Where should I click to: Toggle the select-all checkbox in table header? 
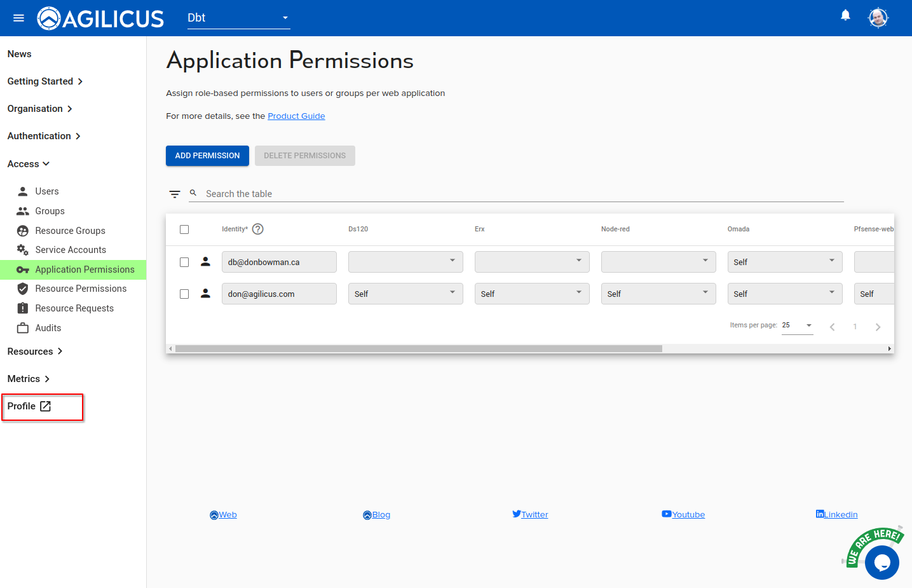tap(184, 229)
